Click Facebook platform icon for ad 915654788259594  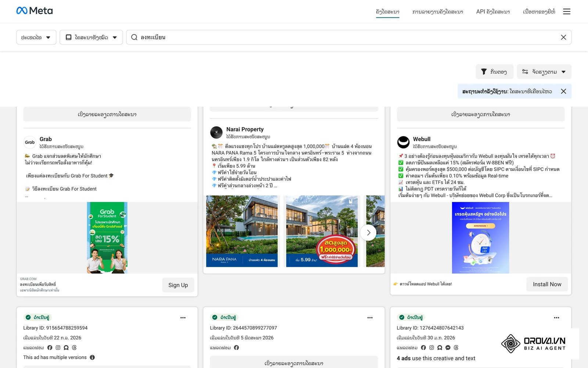50,347
